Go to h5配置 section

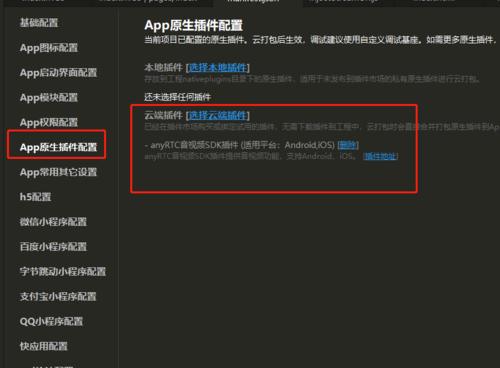coord(35,197)
